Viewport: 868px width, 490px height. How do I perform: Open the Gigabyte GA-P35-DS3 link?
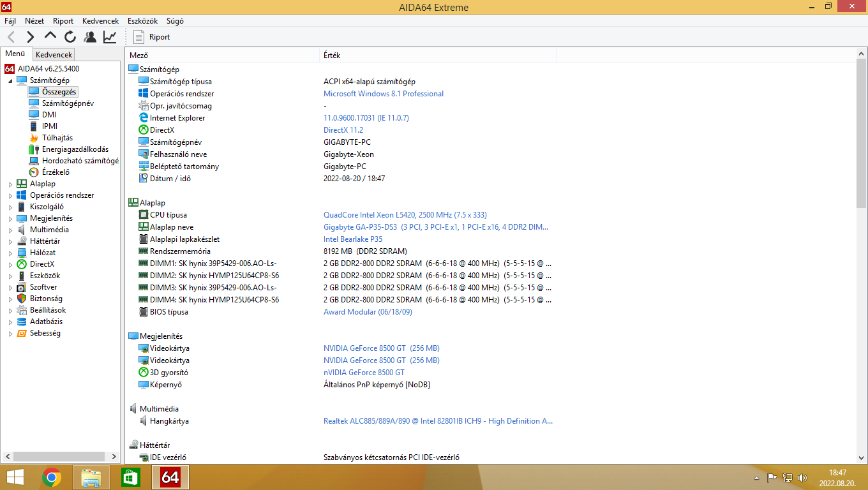point(436,227)
